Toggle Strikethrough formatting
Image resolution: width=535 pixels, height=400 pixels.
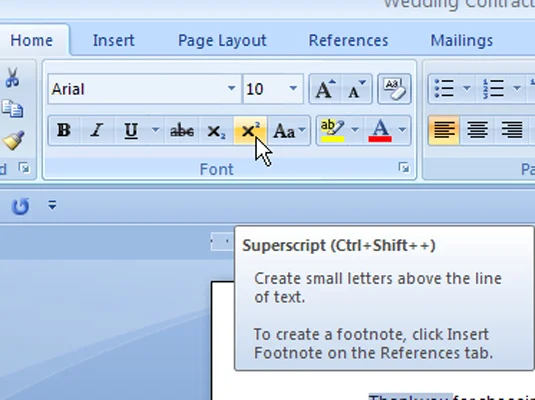(x=182, y=131)
